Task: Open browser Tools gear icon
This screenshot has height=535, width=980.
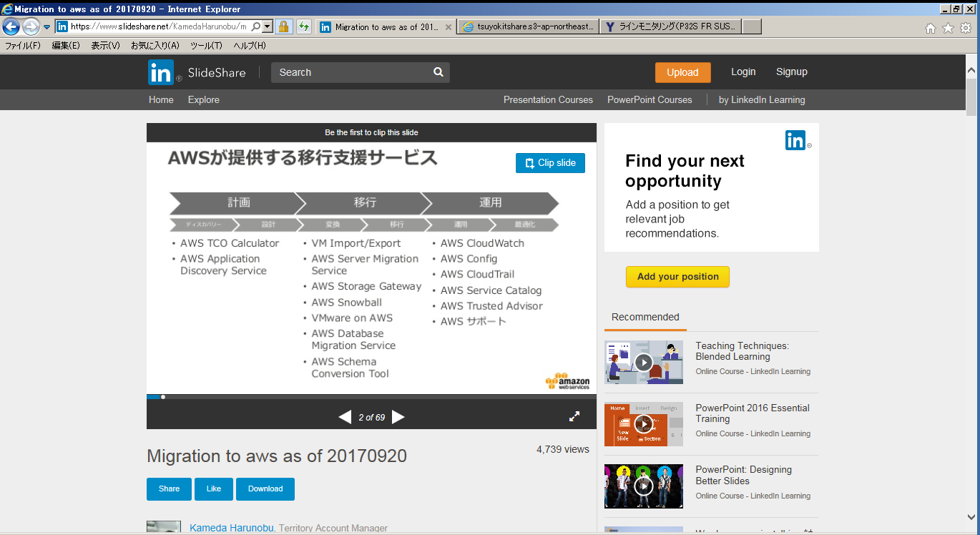Action: [965, 28]
